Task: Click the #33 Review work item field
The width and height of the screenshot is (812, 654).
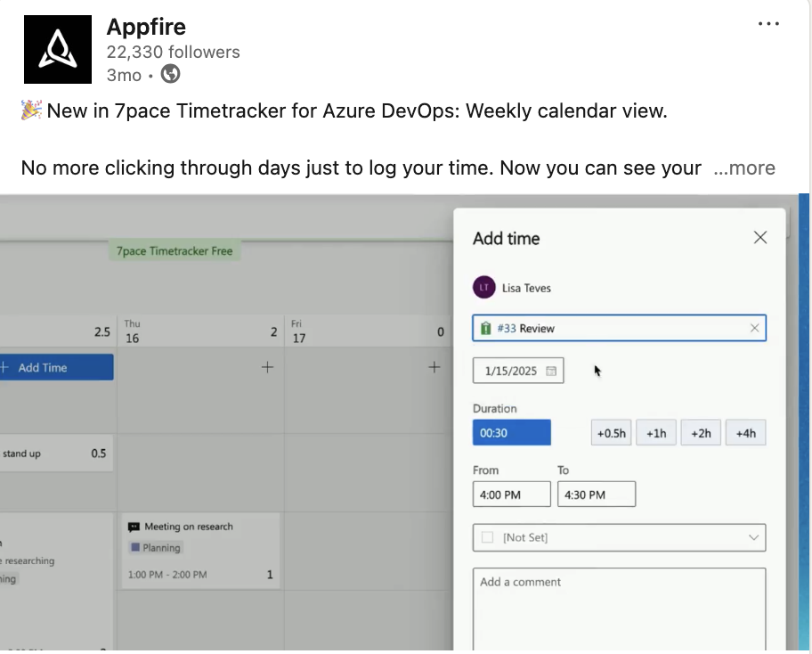Action: pyautogui.click(x=619, y=328)
